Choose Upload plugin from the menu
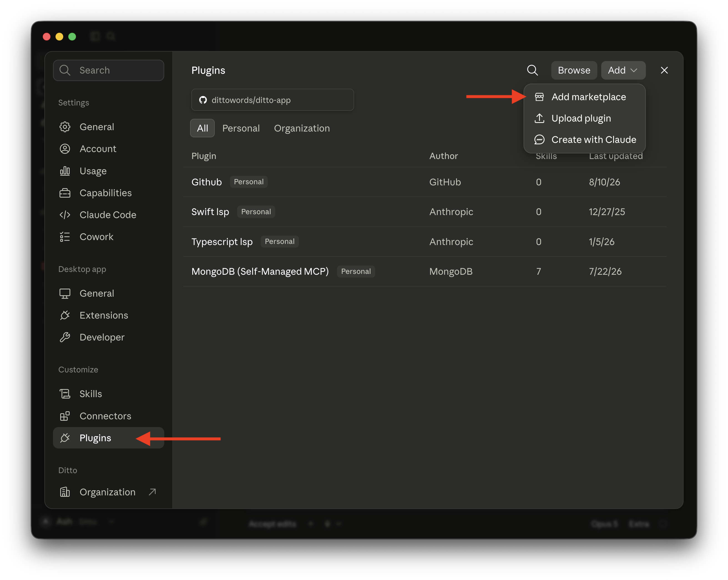The height and width of the screenshot is (580, 728). tap(585, 118)
